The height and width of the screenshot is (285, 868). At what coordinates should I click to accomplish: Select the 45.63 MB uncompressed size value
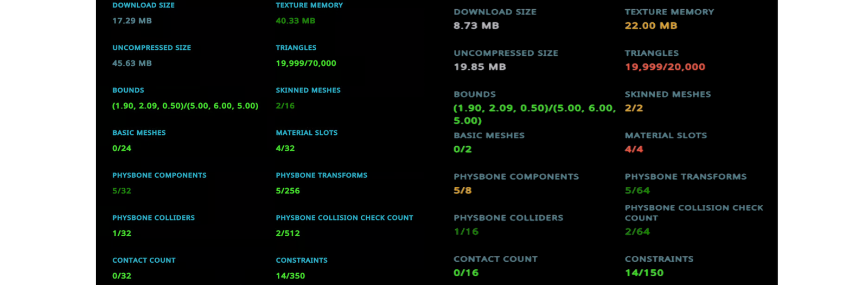[x=132, y=63]
